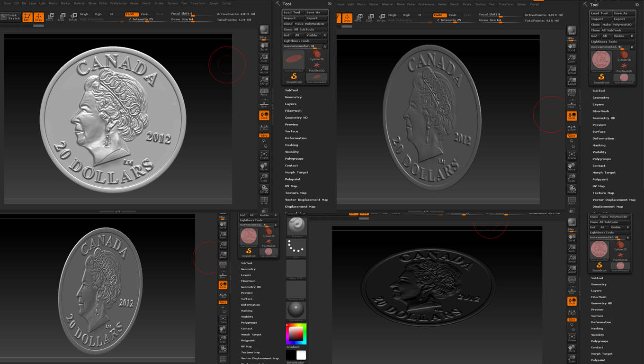Click the BPR render icon in top-left shelf
The image size is (644, 364).
coord(264,30)
